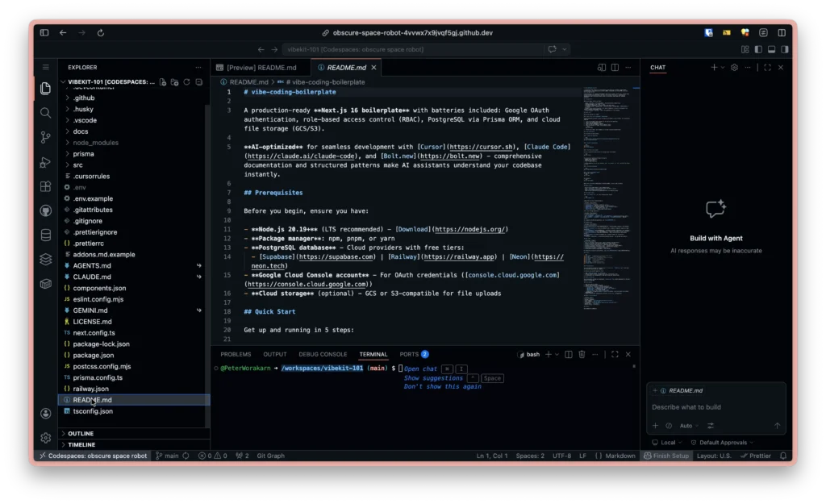Expand the TIMELINE section

pos(81,445)
